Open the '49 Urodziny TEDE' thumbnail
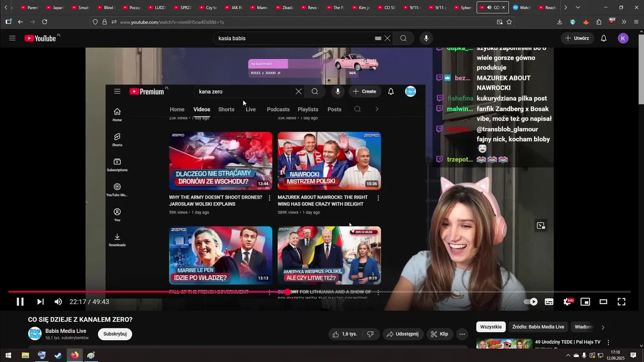Viewport: 644px width, 362px height. 504,343
